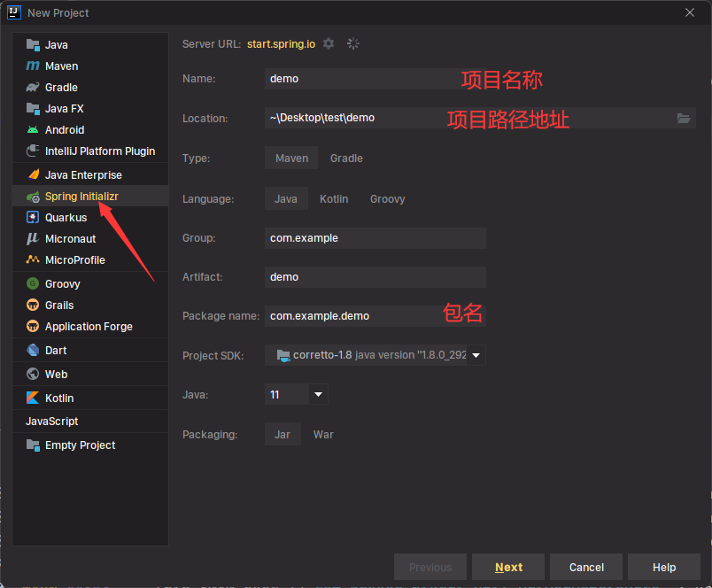The height and width of the screenshot is (588, 712).
Task: Click the disabled Previous button
Action: (x=430, y=567)
